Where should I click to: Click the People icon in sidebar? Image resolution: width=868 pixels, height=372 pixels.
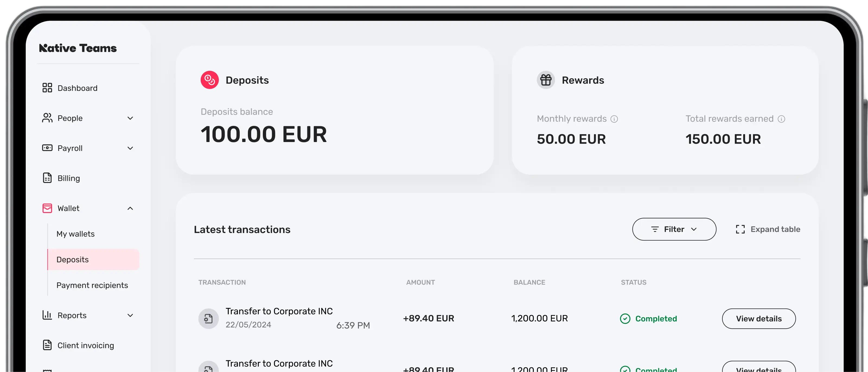pos(47,118)
